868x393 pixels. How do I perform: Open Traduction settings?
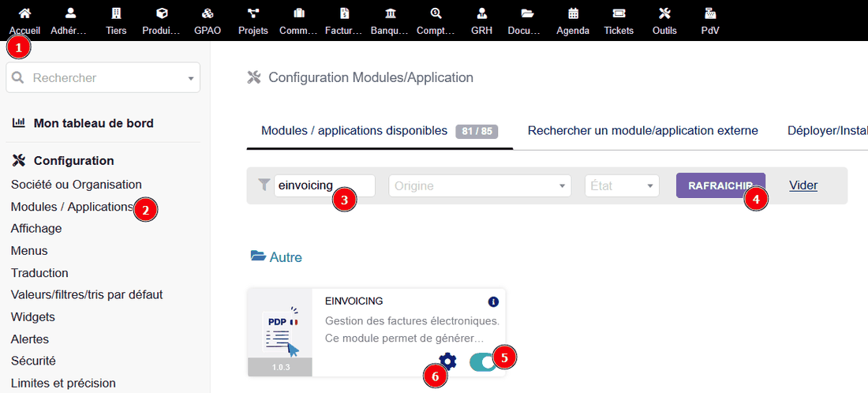(40, 273)
